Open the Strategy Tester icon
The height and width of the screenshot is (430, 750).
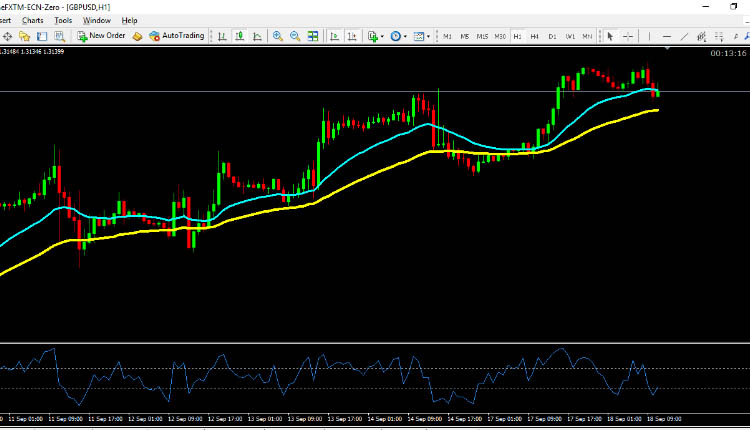(x=59, y=36)
